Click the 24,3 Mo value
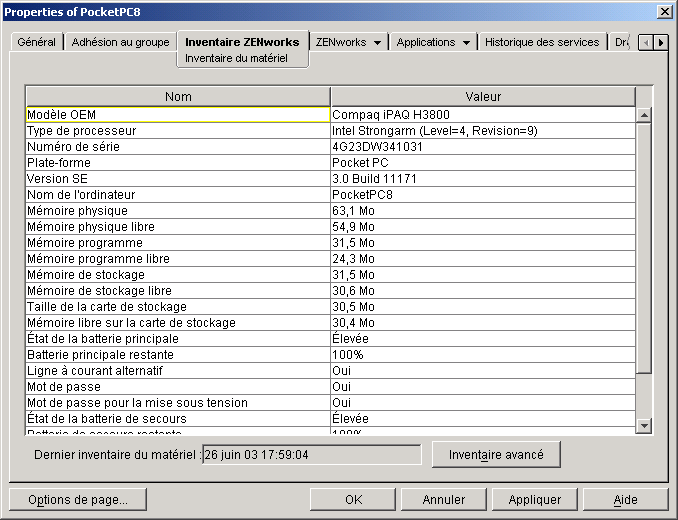The width and height of the screenshot is (678, 520). pyautogui.click(x=483, y=258)
